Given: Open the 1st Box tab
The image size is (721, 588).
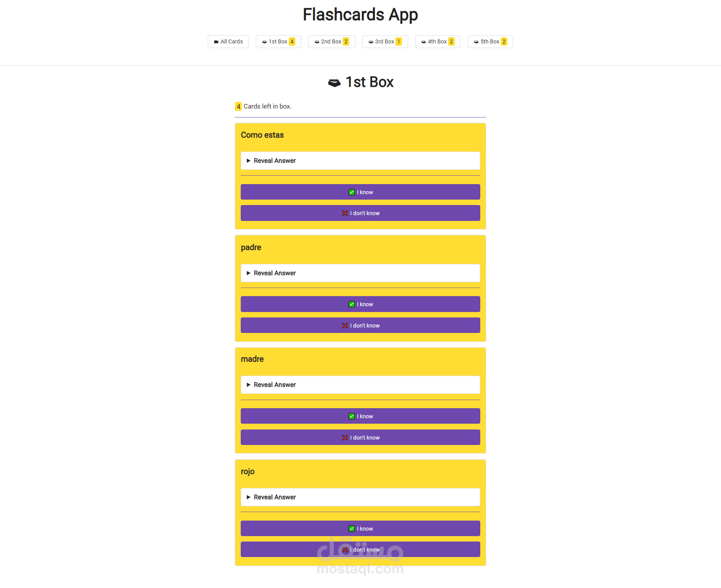Looking at the screenshot, I should point(278,42).
